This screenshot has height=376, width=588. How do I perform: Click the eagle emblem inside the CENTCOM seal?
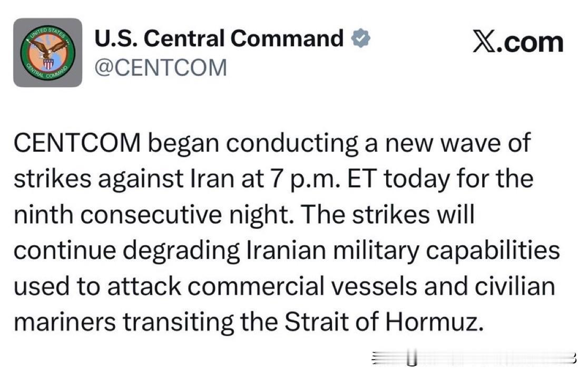(x=48, y=48)
